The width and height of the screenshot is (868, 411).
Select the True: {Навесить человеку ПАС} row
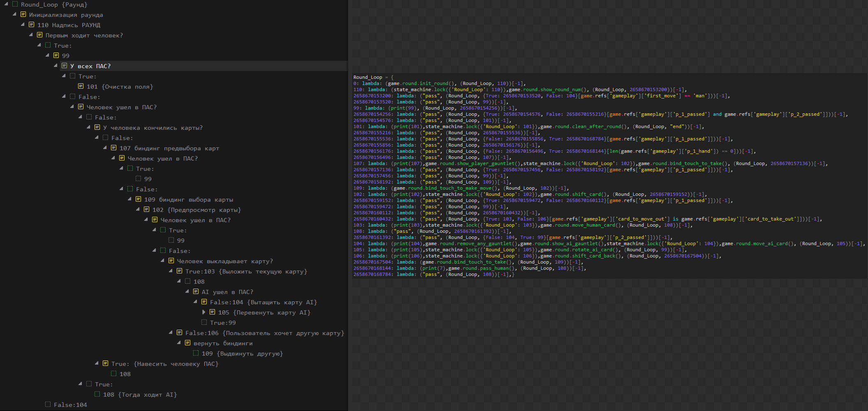164,364
